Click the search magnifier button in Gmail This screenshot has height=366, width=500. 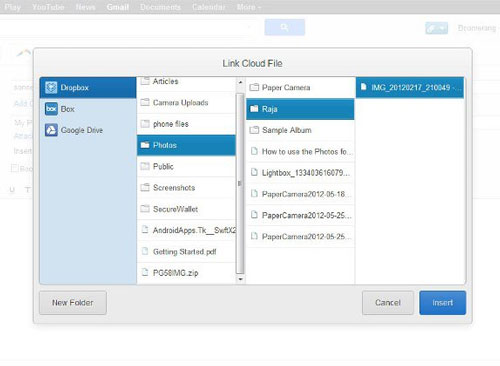click(285, 27)
